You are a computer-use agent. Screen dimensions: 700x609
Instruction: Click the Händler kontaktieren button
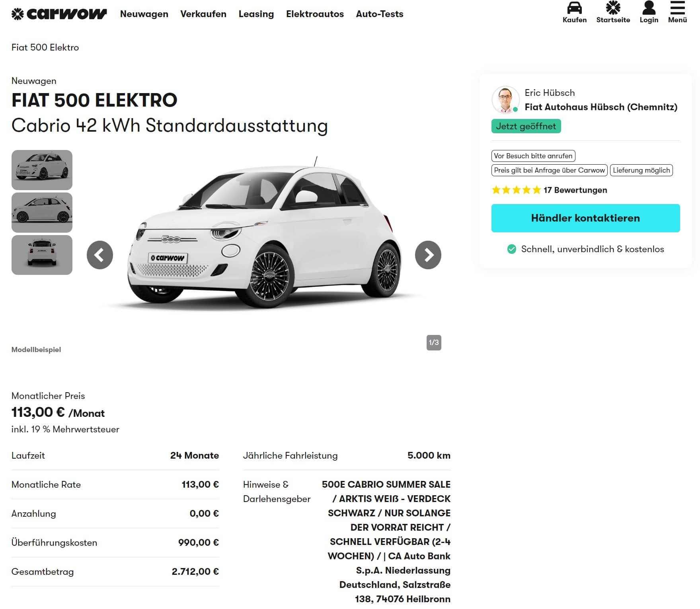click(585, 218)
